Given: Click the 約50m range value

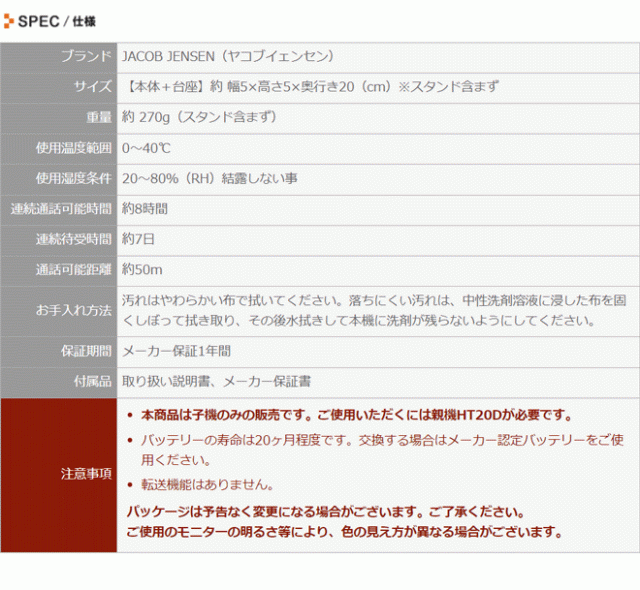Looking at the screenshot, I should tap(142, 270).
